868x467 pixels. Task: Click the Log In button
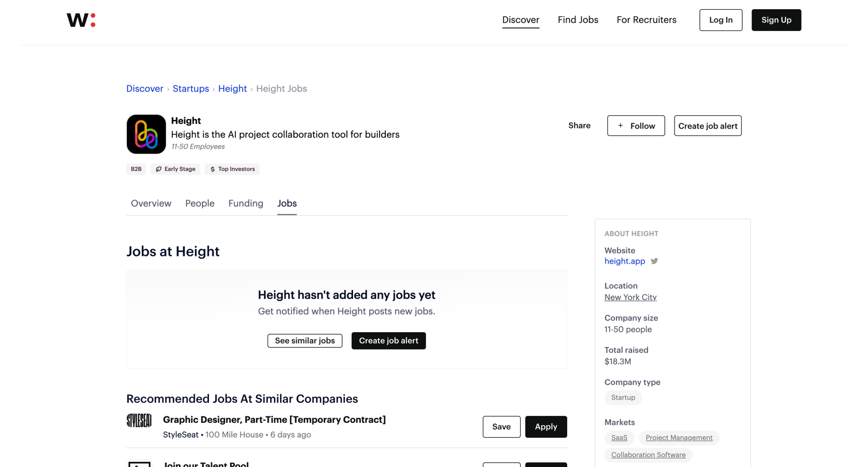(721, 20)
